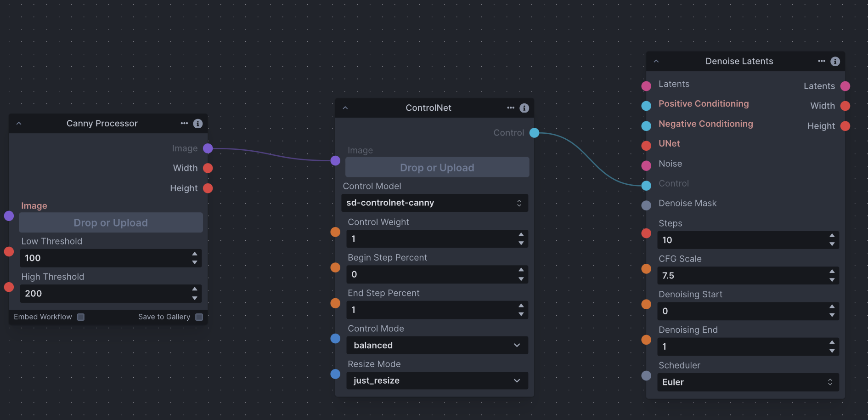
Task: Open the Resize Mode just_resize dropdown
Action: pyautogui.click(x=436, y=381)
